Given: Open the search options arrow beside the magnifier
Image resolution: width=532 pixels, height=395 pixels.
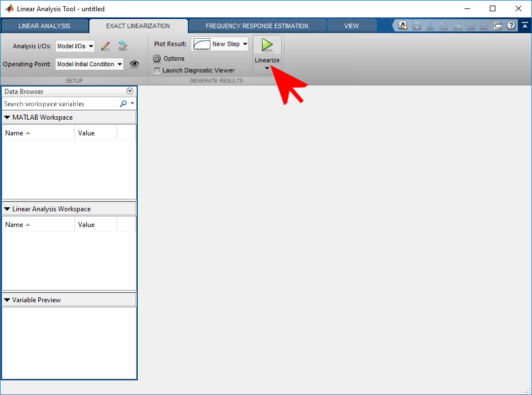Looking at the screenshot, I should [132, 103].
